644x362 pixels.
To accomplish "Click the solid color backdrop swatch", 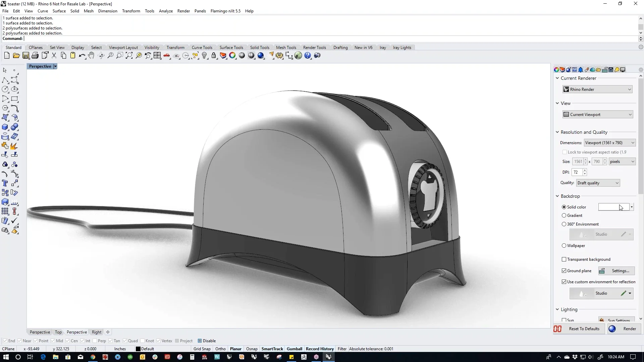I will (613, 207).
